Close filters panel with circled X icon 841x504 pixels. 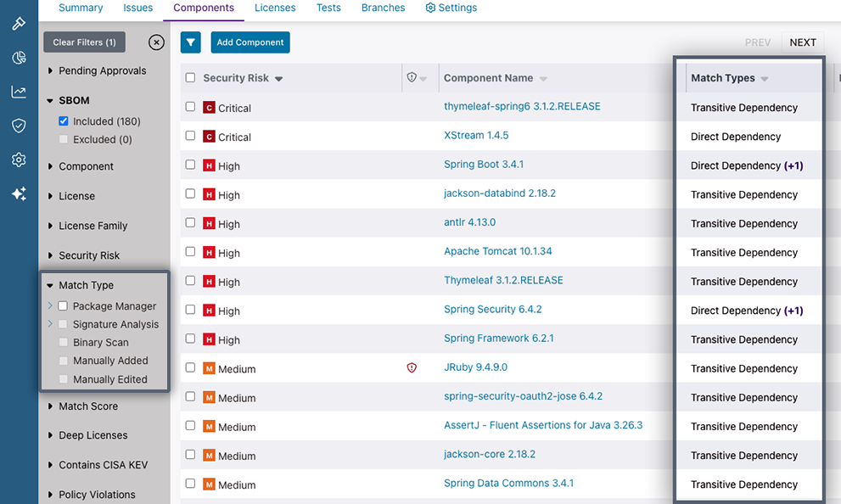(156, 42)
